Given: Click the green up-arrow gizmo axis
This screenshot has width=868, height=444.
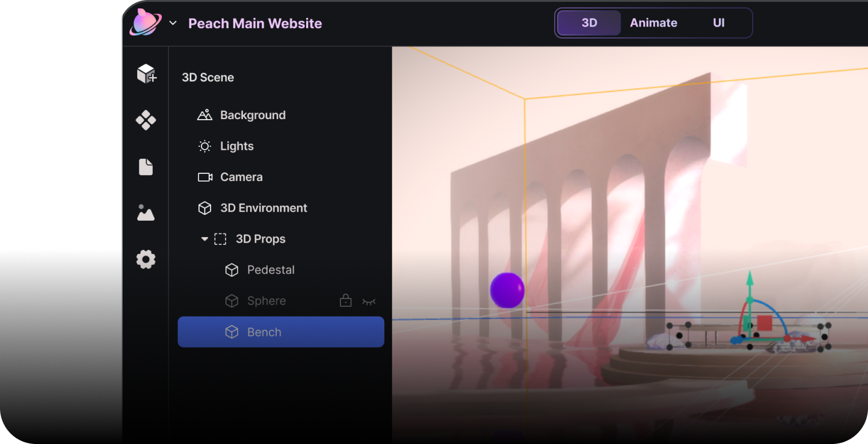Looking at the screenshot, I should point(749,282).
